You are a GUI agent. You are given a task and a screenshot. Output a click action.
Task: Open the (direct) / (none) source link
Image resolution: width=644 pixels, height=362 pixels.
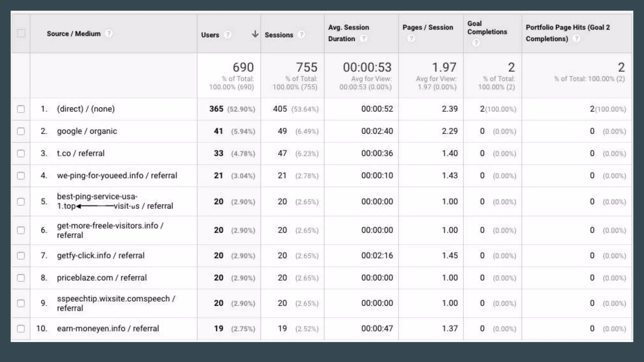pyautogui.click(x=86, y=109)
